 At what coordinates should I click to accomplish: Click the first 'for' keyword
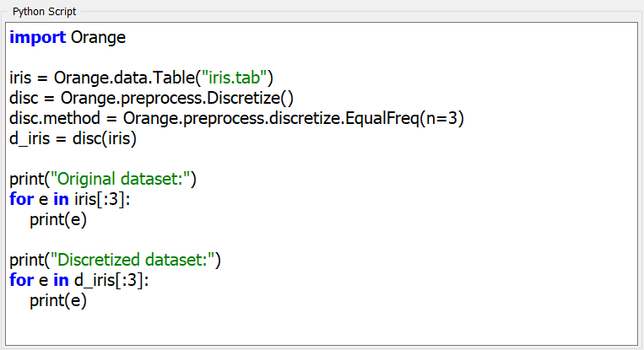pyautogui.click(x=21, y=199)
